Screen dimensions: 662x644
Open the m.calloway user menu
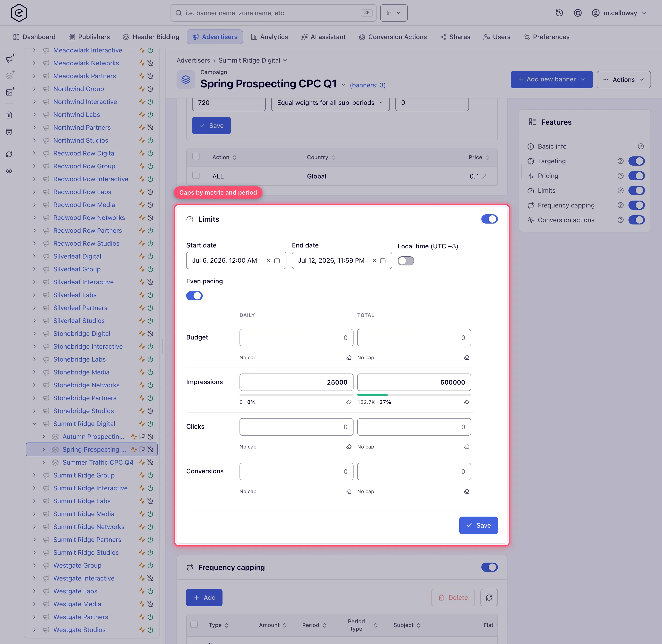click(x=619, y=13)
